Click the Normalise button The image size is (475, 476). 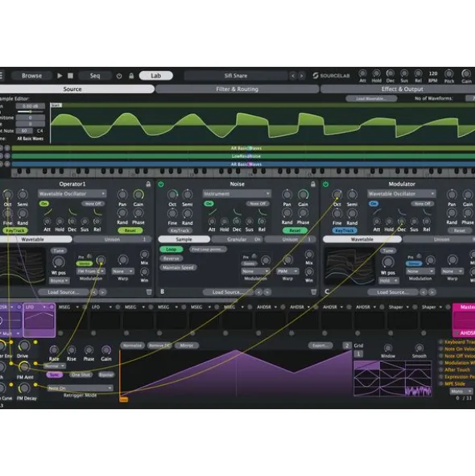pos(132,346)
